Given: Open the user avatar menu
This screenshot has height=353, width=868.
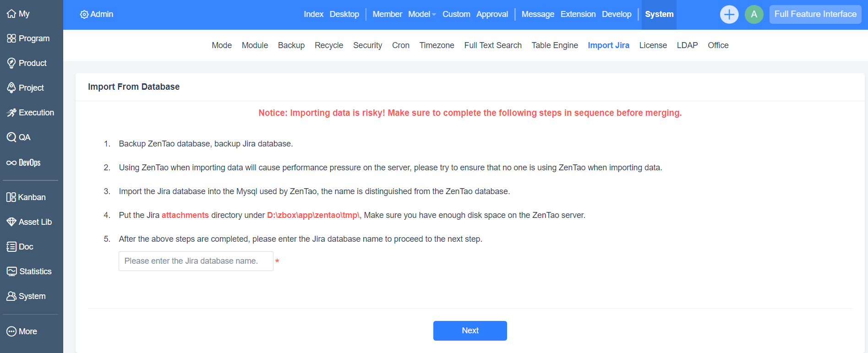Looking at the screenshot, I should 753,14.
